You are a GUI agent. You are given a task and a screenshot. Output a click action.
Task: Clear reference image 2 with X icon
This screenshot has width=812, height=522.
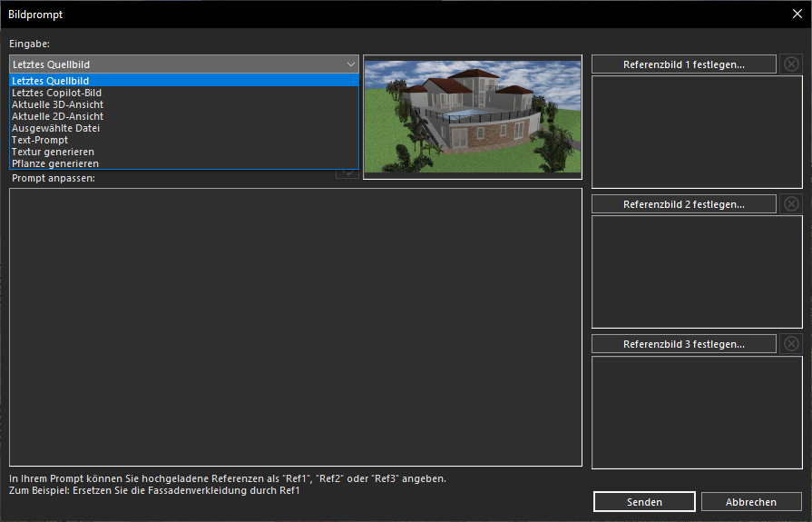coord(791,204)
